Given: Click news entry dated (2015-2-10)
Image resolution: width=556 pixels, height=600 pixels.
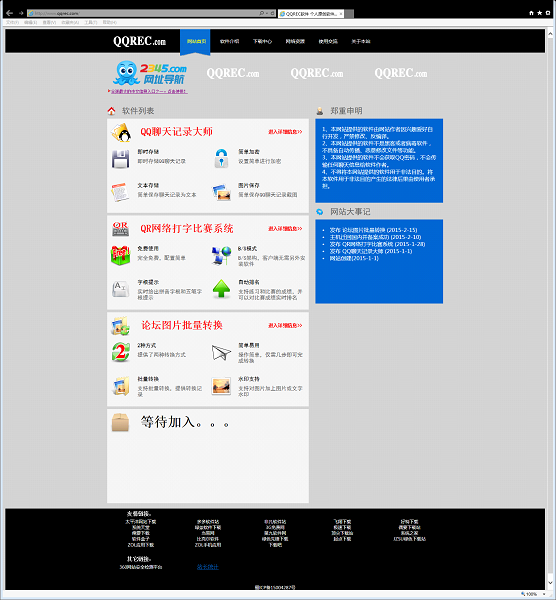Looking at the screenshot, I should [x=375, y=237].
